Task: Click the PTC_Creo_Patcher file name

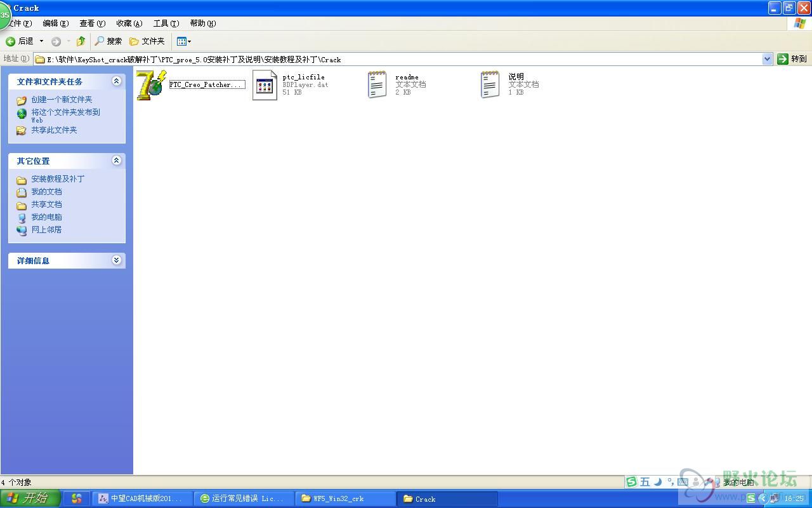Action: coord(207,84)
